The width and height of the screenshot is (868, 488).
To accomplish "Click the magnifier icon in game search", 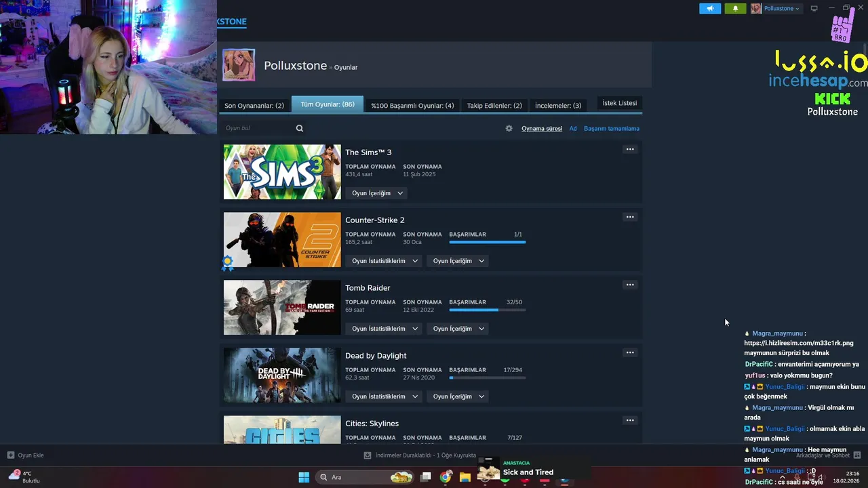I will click(300, 128).
